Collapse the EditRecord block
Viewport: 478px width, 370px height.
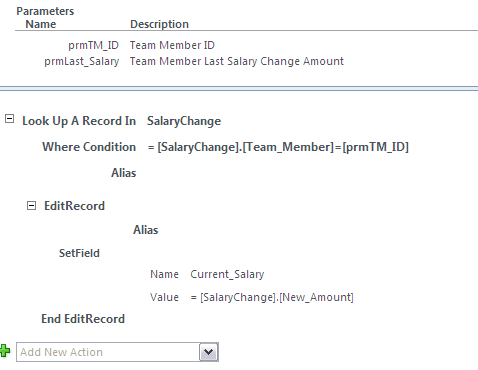click(31, 206)
